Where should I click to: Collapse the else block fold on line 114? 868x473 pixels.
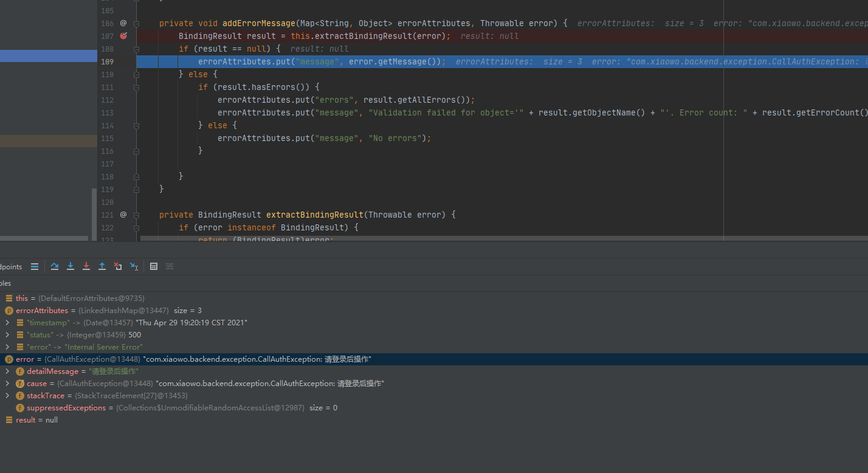tap(136, 125)
